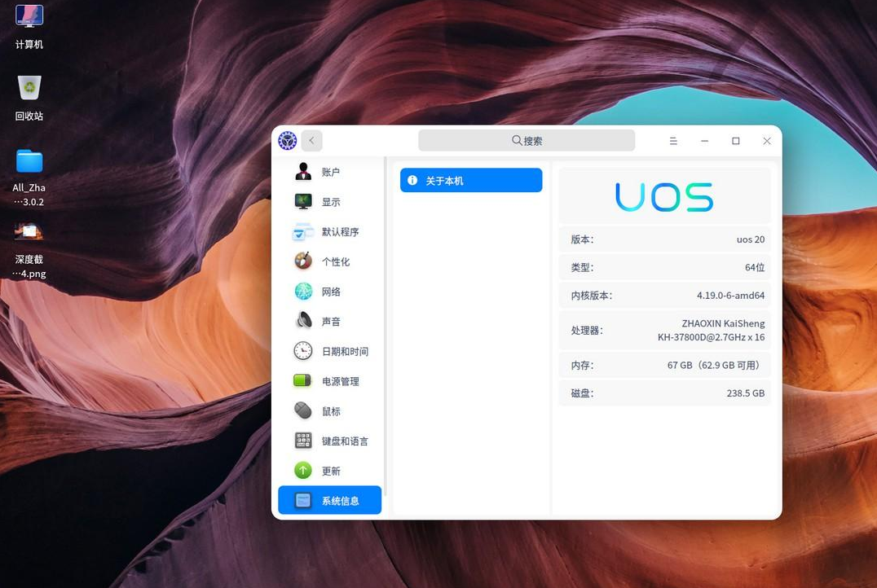The image size is (877, 588).
Task: Click the UOS logo banner
Action: coord(664,196)
